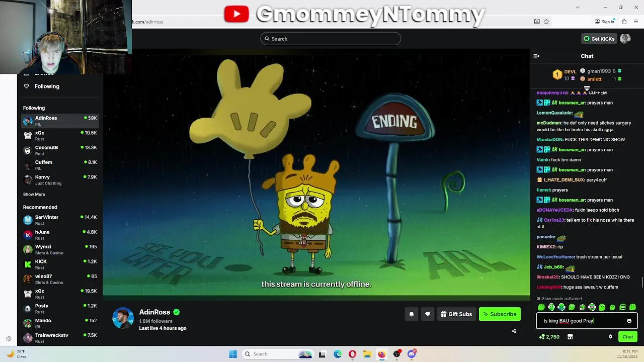Open wino87 recommended channel
Image resolution: width=644 pixels, height=362 pixels.
coord(60,279)
